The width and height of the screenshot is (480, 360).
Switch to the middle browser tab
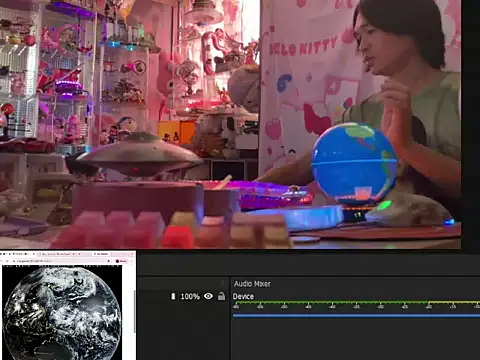[64, 254]
